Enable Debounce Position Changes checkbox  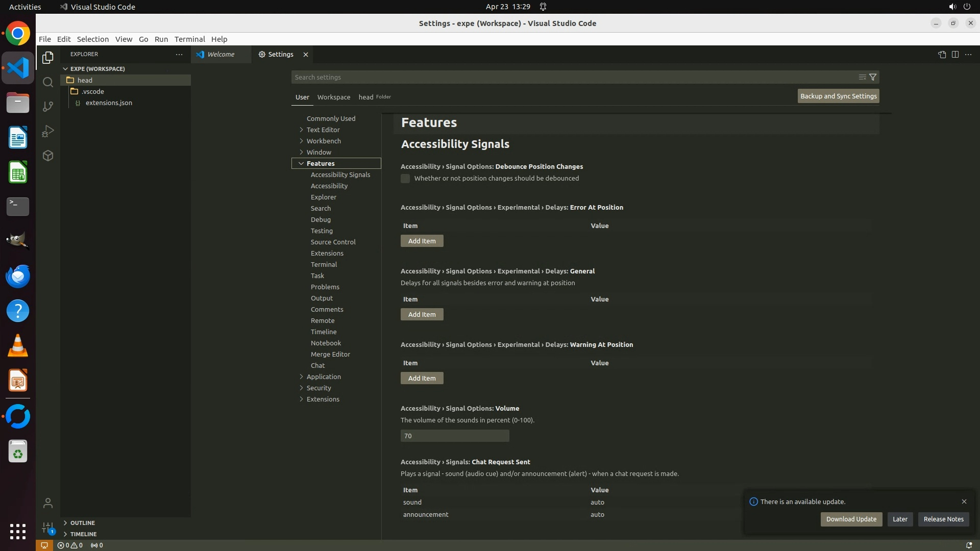405,179
